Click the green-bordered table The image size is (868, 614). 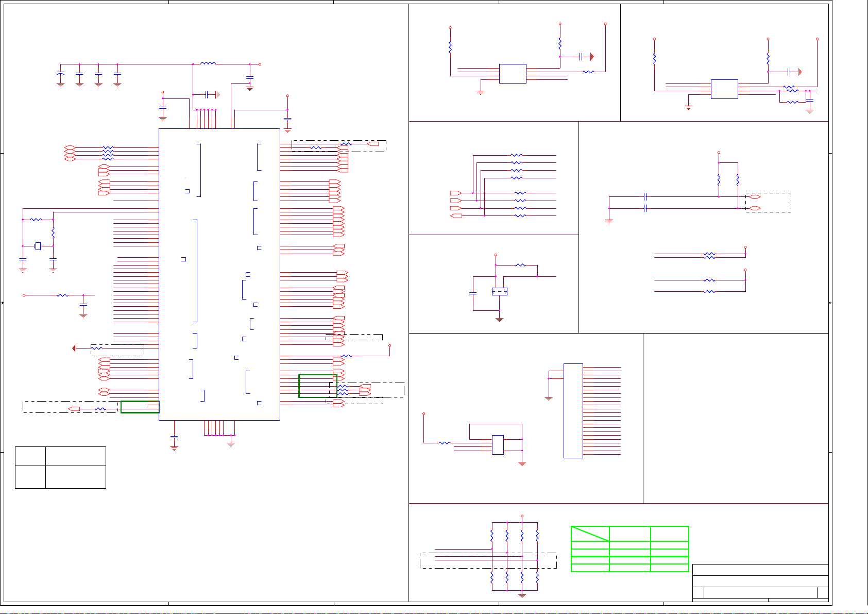pos(630,549)
